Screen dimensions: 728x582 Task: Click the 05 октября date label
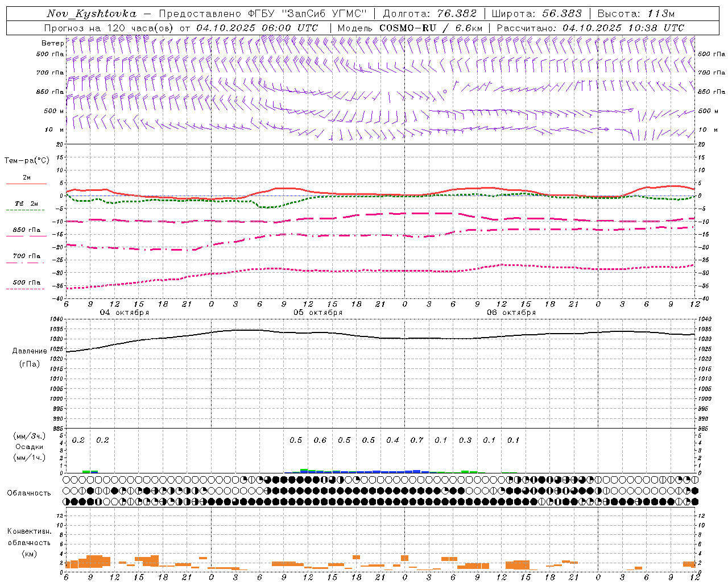point(318,313)
